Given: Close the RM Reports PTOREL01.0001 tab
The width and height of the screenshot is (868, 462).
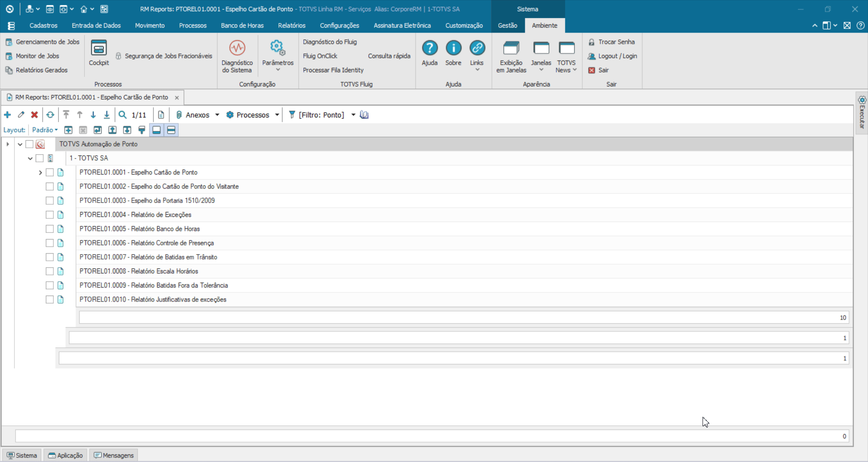Looking at the screenshot, I should coord(177,98).
